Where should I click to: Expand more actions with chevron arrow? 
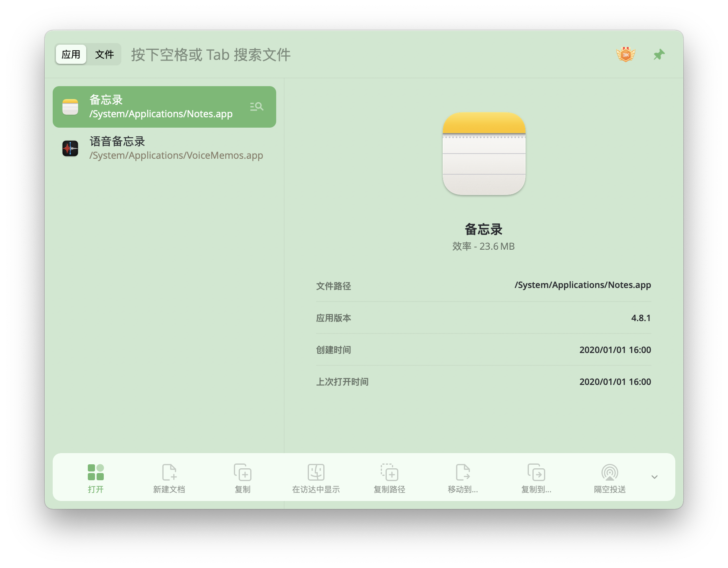pyautogui.click(x=655, y=477)
